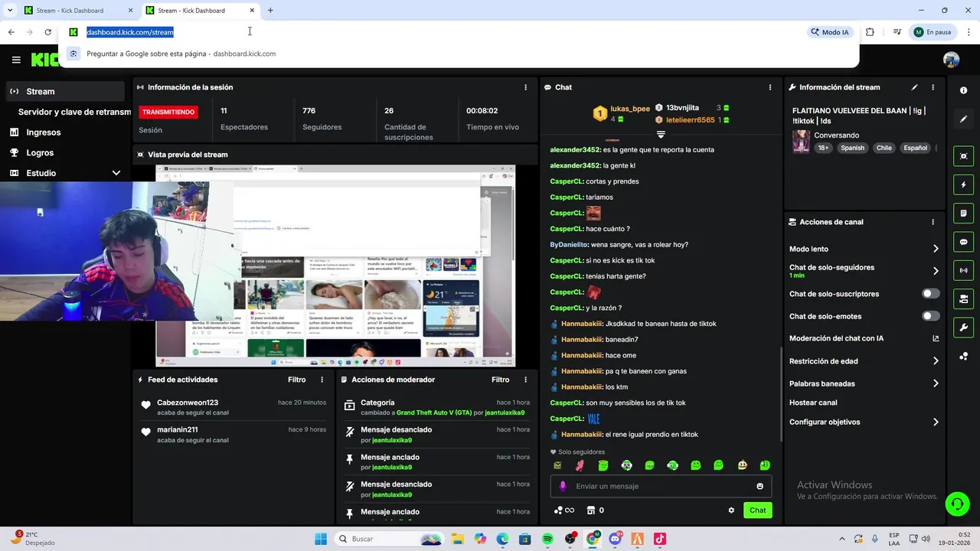Open Moderación del chat con IA external link

[x=936, y=338]
